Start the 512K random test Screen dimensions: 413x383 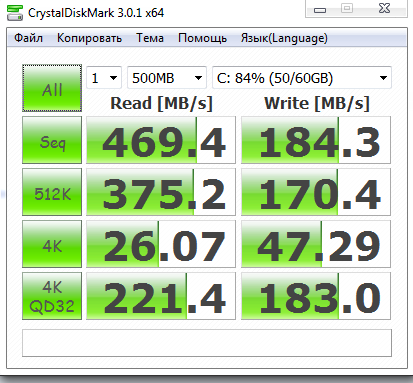click(x=52, y=192)
